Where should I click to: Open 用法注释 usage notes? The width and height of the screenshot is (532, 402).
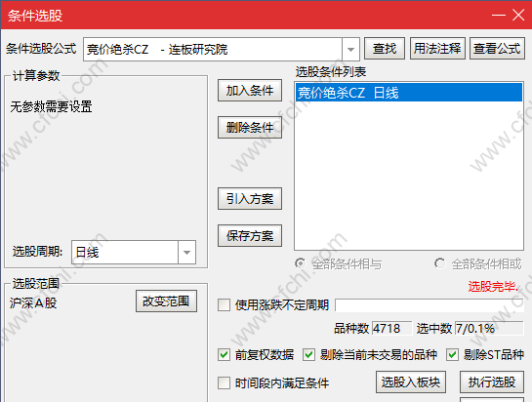pos(437,49)
